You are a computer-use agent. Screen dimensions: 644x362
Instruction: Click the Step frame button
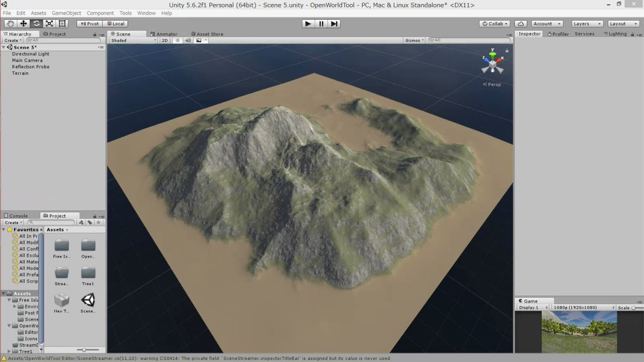pyautogui.click(x=334, y=24)
